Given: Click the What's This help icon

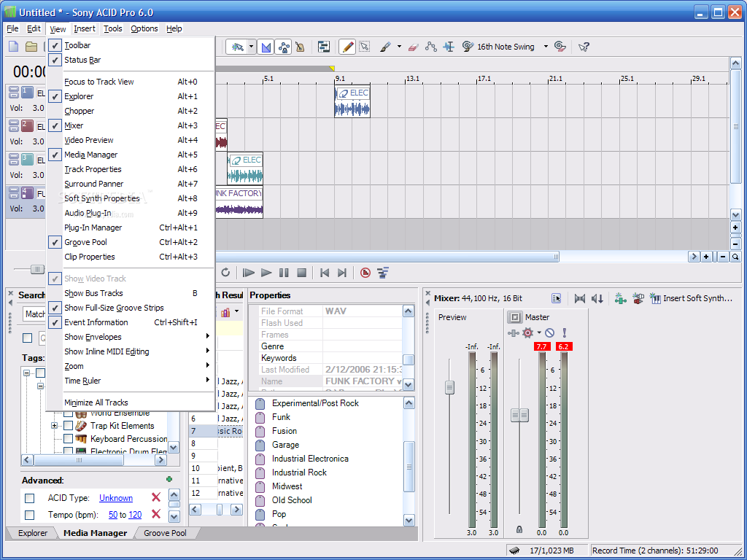Looking at the screenshot, I should click(584, 47).
